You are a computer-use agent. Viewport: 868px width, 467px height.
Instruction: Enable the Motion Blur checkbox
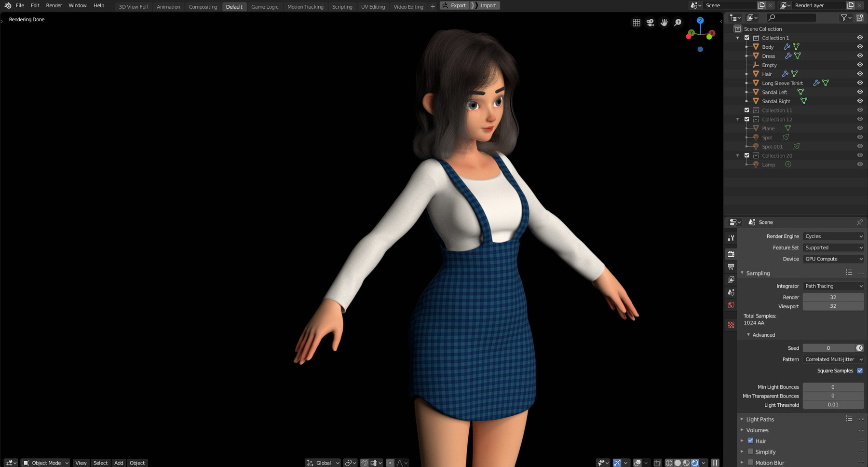click(x=750, y=462)
